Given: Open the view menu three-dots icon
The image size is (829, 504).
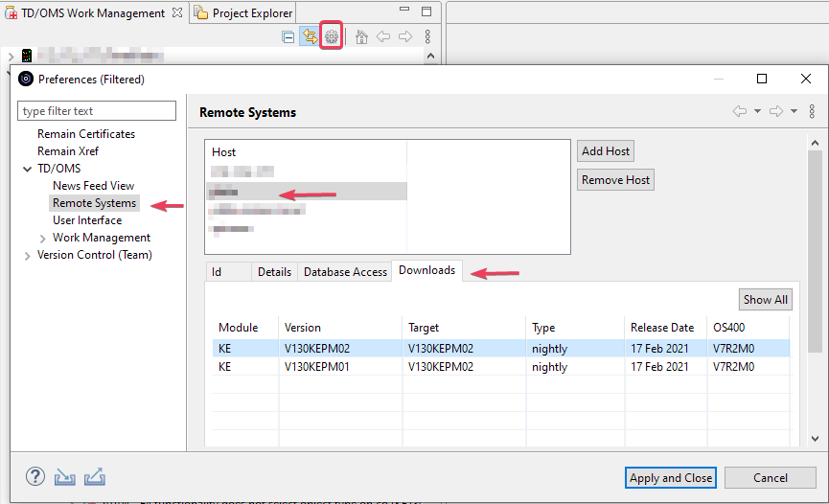Looking at the screenshot, I should (x=427, y=36).
